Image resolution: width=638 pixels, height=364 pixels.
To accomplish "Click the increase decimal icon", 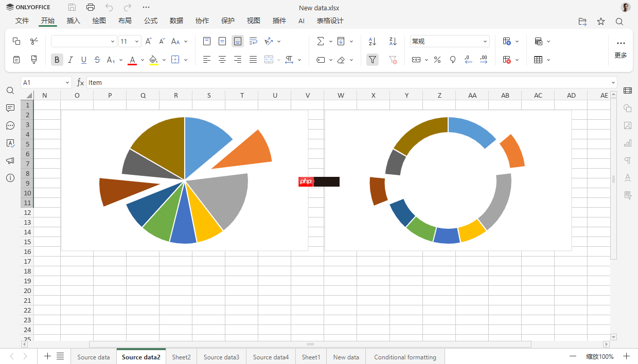I will coord(483,60).
